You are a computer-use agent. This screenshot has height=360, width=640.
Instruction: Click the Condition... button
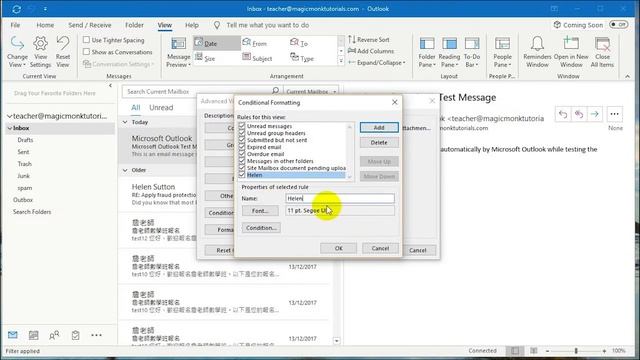[x=261, y=228]
